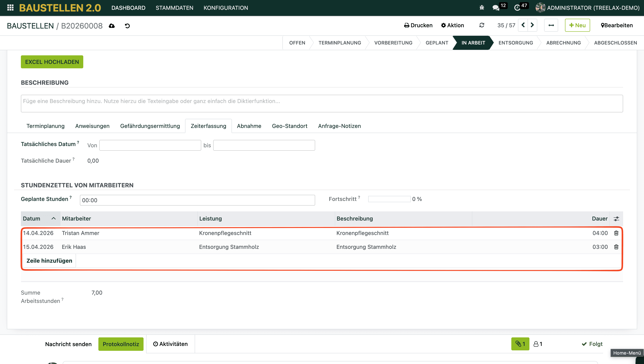644x364 pixels.
Task: Open the activities clock icon with badge 47
Action: (517, 8)
